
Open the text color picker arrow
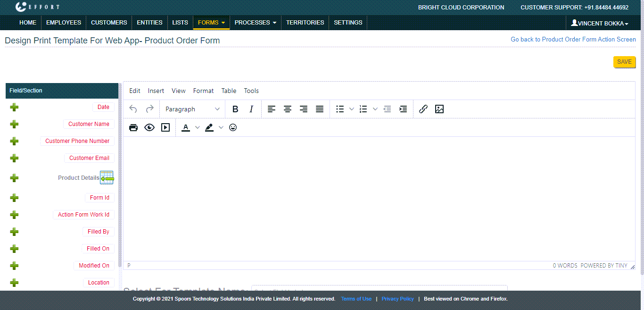[198, 127]
